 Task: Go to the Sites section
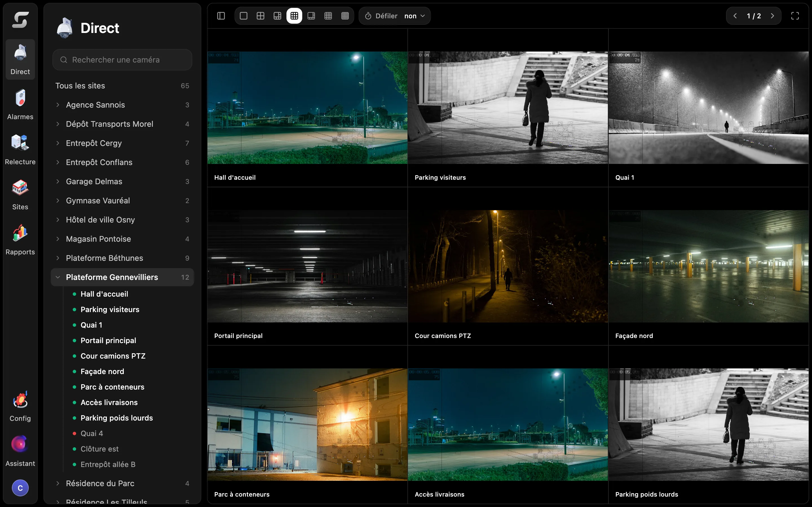point(20,194)
